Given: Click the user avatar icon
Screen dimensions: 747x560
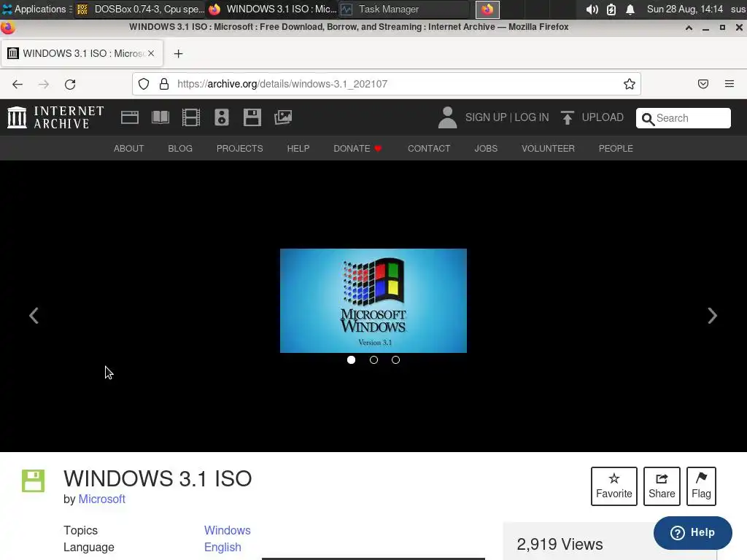Looking at the screenshot, I should (x=447, y=117).
